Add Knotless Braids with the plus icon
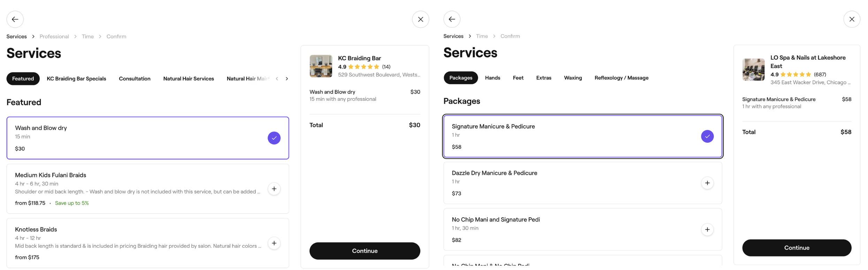The height and width of the screenshot is (270, 868). pos(274,243)
